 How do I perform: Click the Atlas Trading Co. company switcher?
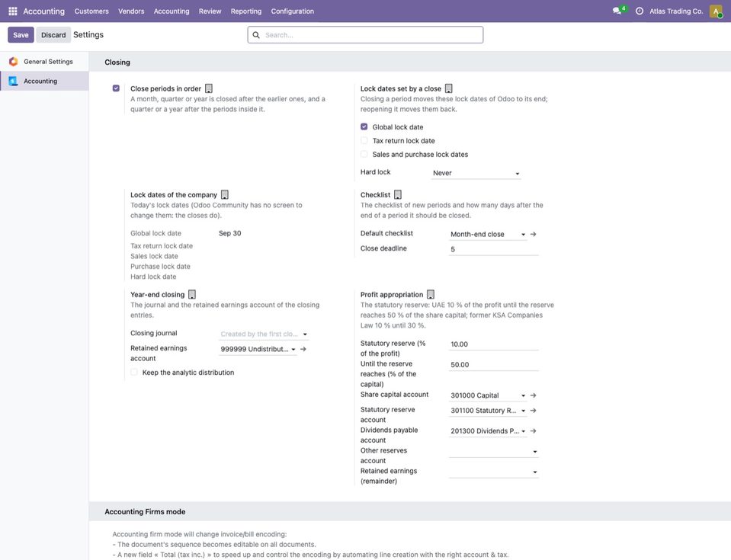[676, 11]
